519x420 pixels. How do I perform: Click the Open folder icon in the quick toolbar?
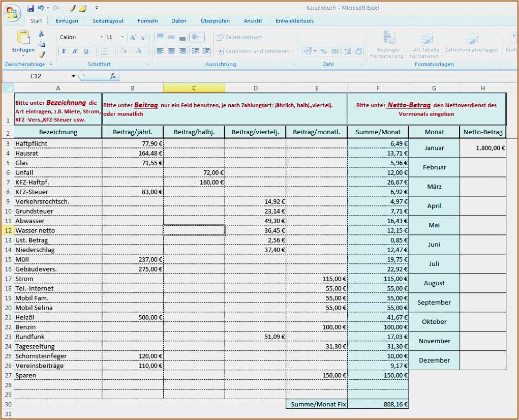tap(82, 8)
